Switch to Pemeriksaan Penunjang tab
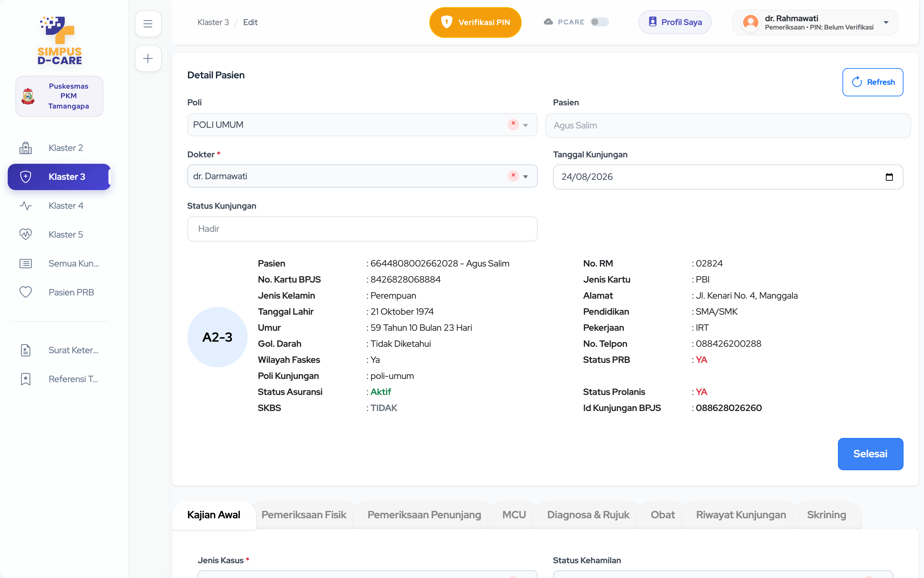 424,515
